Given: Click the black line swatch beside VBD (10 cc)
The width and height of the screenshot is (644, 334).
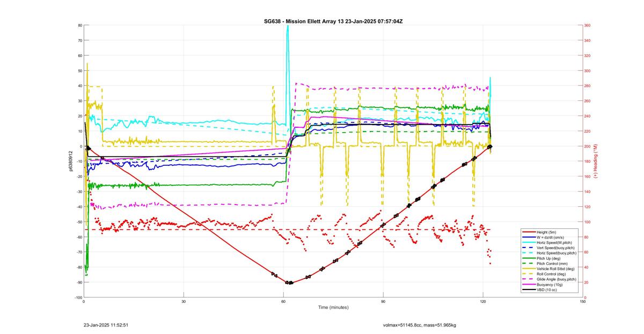Looking at the screenshot, I should pos(529,290).
